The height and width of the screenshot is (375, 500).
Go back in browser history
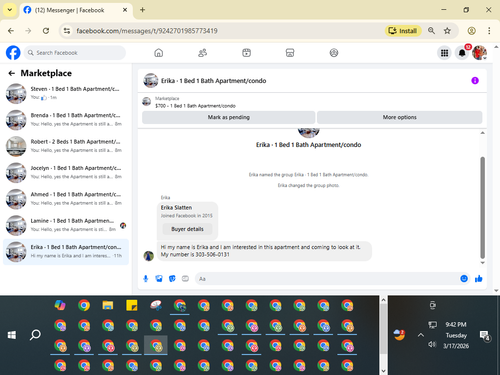tap(11, 31)
